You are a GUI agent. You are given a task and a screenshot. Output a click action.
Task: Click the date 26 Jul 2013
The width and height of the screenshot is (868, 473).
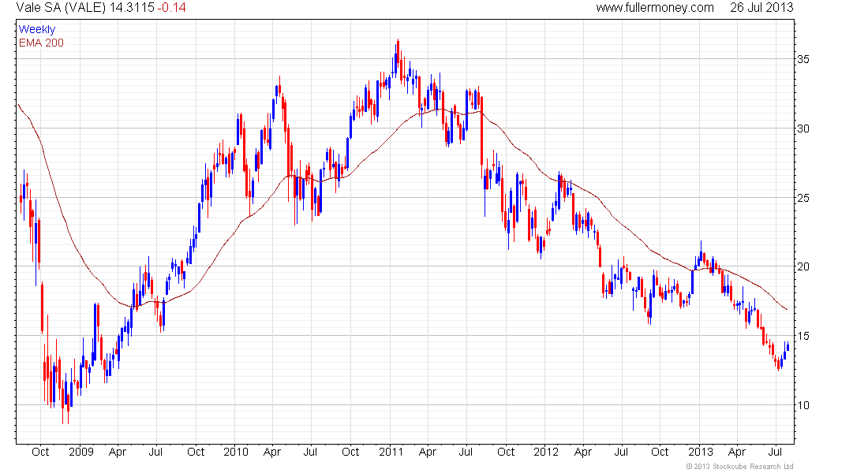tap(761, 8)
